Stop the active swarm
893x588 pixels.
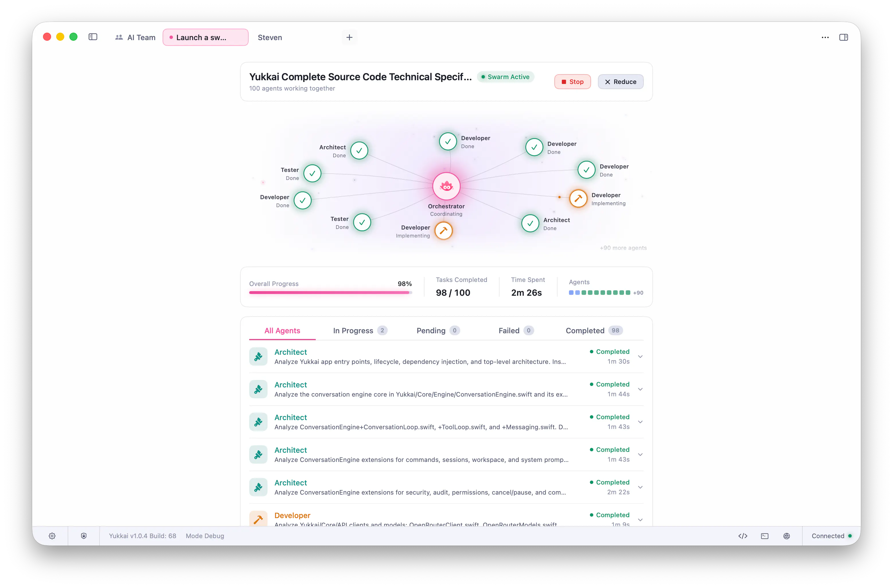(x=572, y=82)
